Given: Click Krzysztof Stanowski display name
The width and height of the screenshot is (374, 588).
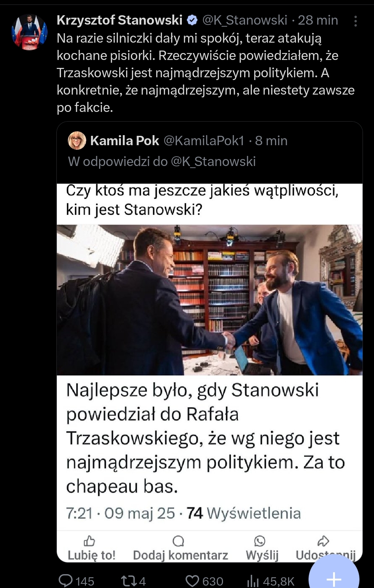Looking at the screenshot, I should coord(119,20).
